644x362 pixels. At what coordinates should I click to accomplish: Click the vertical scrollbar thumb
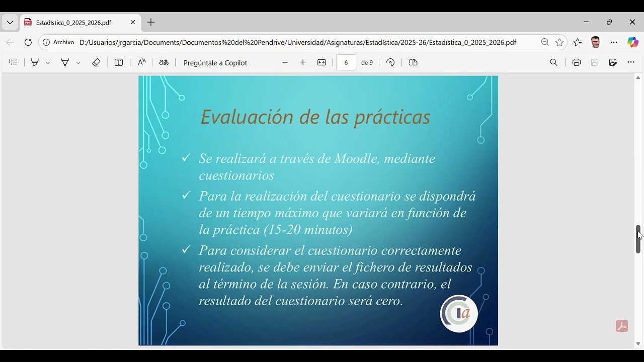(638, 239)
